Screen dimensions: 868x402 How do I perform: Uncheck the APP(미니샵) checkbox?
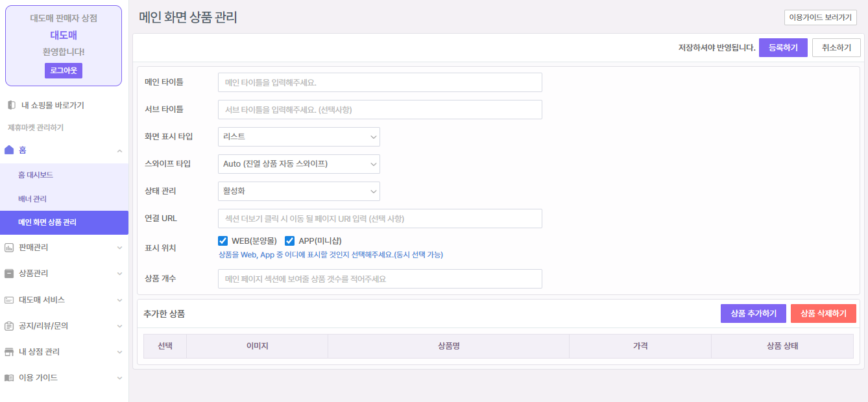coord(290,241)
